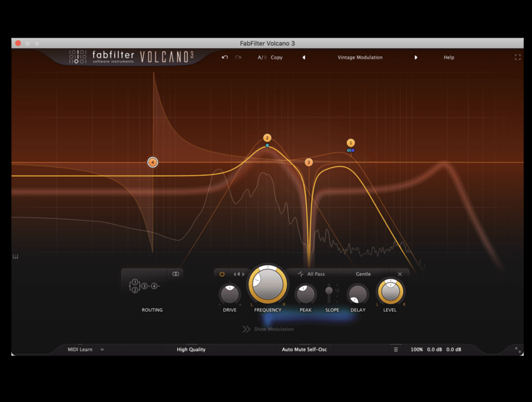Click the Copy button
The width and height of the screenshot is (532, 402).
(x=277, y=57)
